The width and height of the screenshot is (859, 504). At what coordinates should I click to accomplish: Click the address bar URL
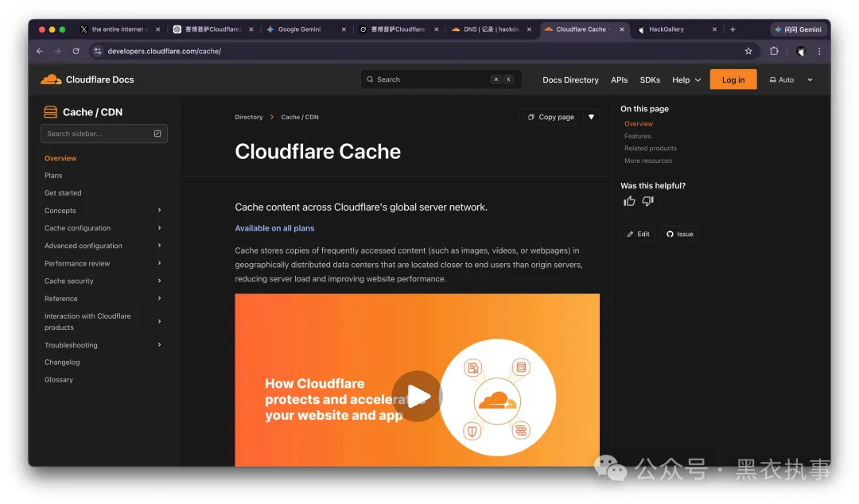[165, 51]
